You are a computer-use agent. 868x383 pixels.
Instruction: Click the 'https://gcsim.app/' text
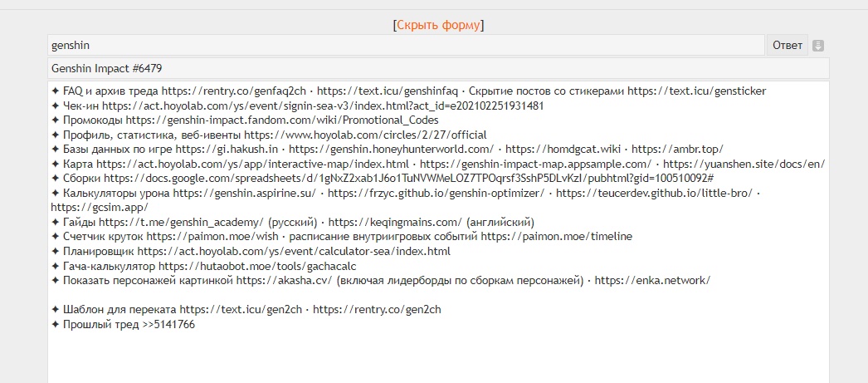point(99,207)
